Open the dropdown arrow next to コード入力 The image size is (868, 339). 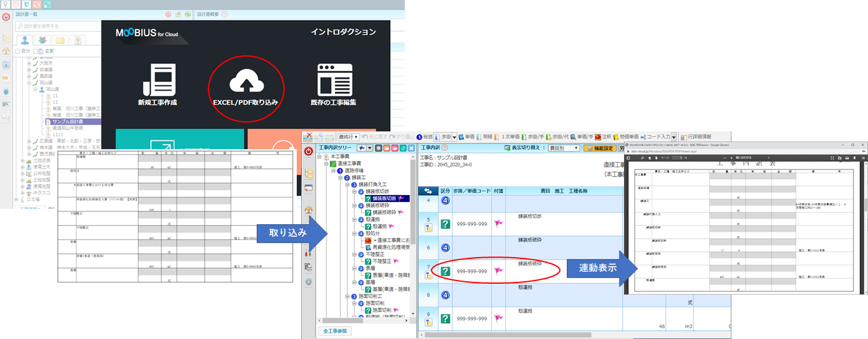674,136
